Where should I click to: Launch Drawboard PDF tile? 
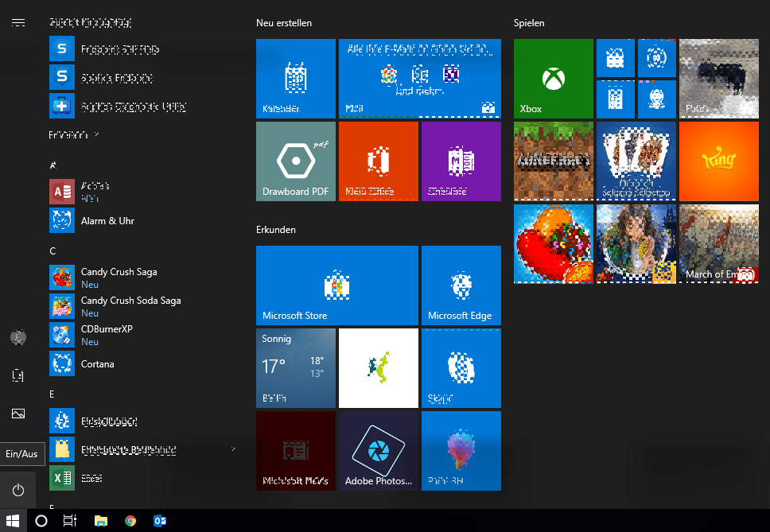[296, 161]
